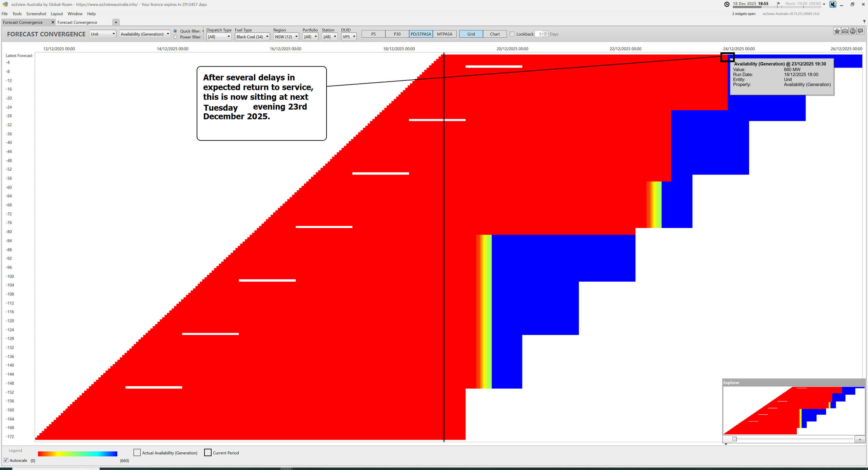Image resolution: width=868 pixels, height=470 pixels.
Task: Click the star favourites icon
Action: pos(837,31)
